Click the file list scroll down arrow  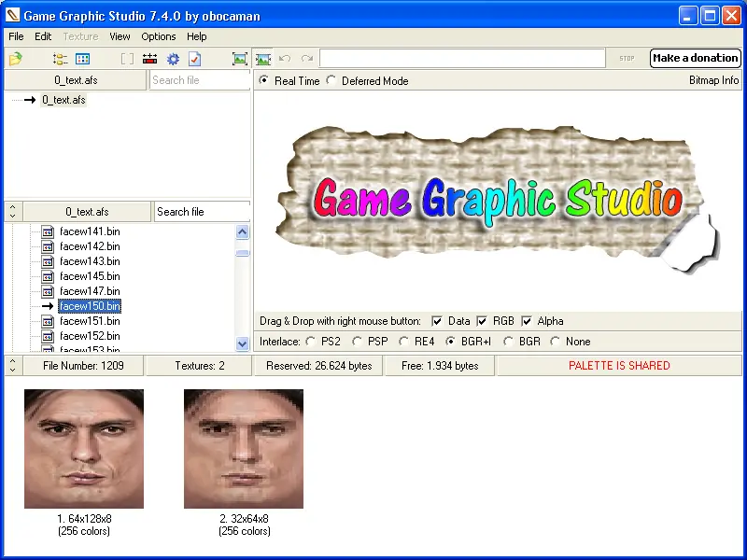(x=242, y=343)
